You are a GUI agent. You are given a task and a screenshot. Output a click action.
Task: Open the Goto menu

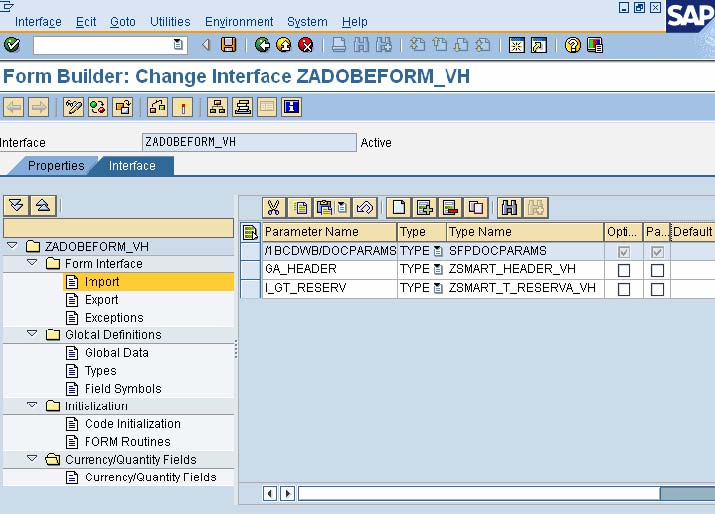coord(123,22)
